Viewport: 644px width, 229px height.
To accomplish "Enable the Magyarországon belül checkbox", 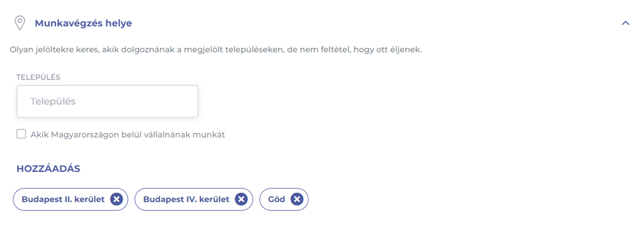I will click(x=21, y=134).
